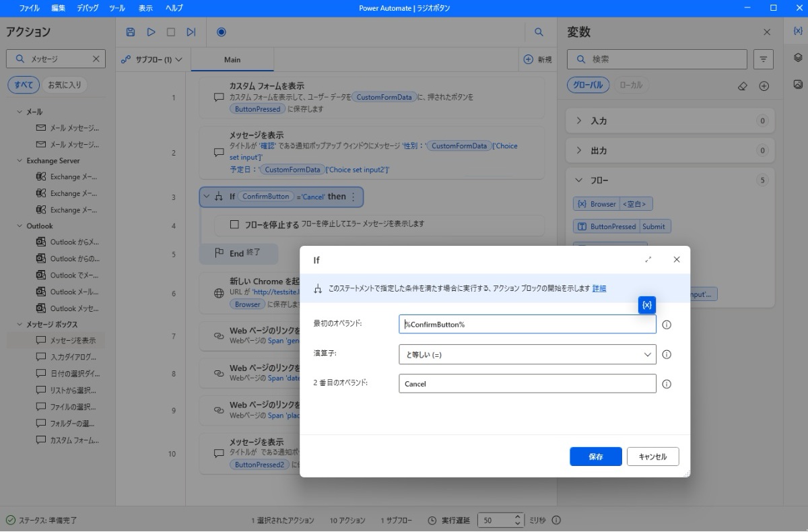Viewport: 808px width, 532px height.
Task: Collapse the Outlook action group
Action: click(20, 226)
